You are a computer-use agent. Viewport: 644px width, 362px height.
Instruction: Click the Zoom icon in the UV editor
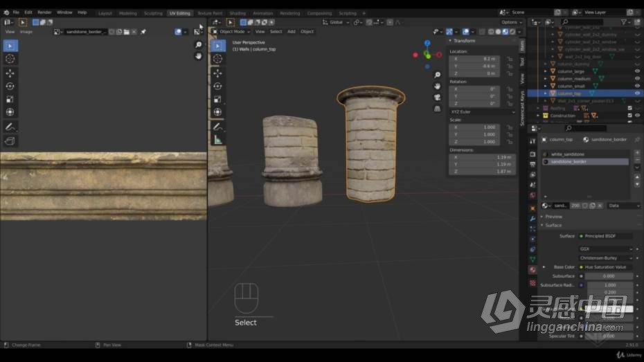[x=198, y=45]
